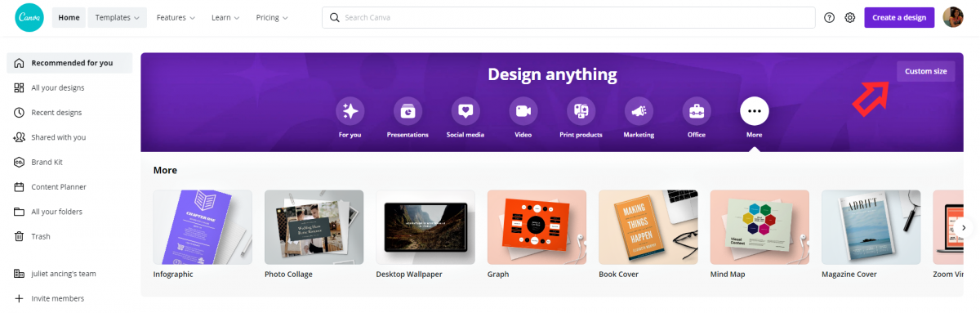Choose the Video design category
Viewport: 980px width, 313px height.
point(523,110)
